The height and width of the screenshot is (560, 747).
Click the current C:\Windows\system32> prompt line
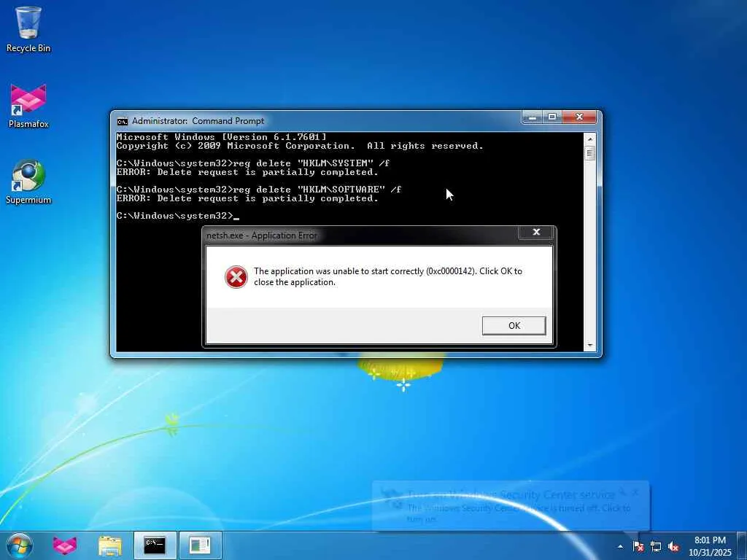[177, 216]
